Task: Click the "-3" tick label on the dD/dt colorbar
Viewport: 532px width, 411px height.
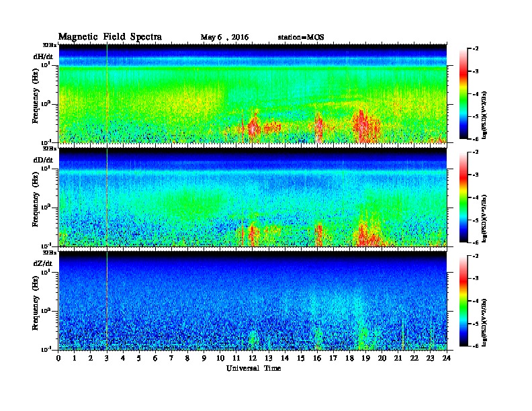Action: point(476,175)
